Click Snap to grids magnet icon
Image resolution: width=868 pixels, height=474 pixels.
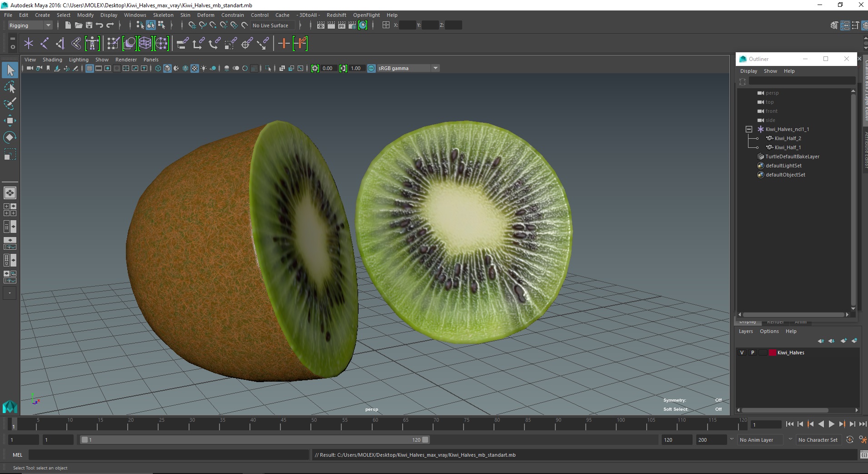(192, 25)
